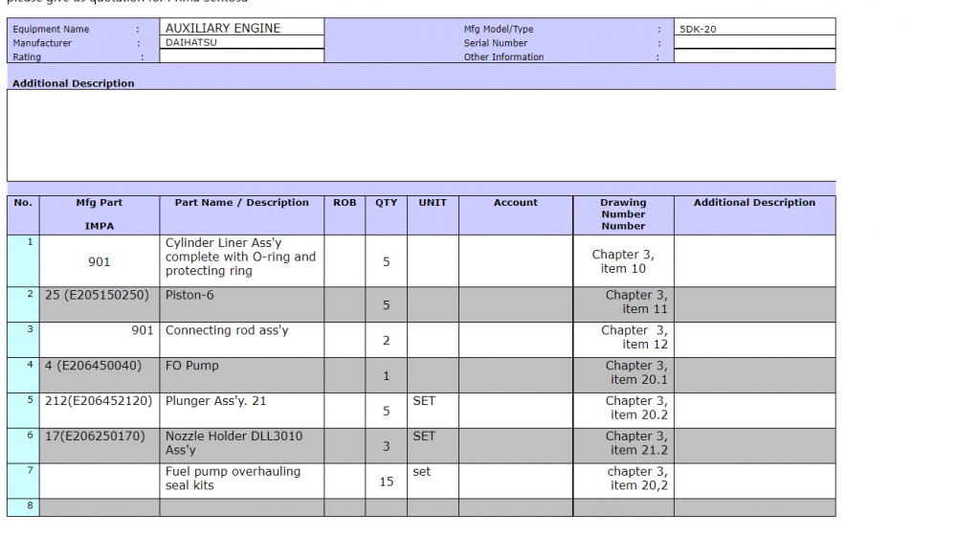Click the ROB column header
980x538 pixels.
(345, 203)
